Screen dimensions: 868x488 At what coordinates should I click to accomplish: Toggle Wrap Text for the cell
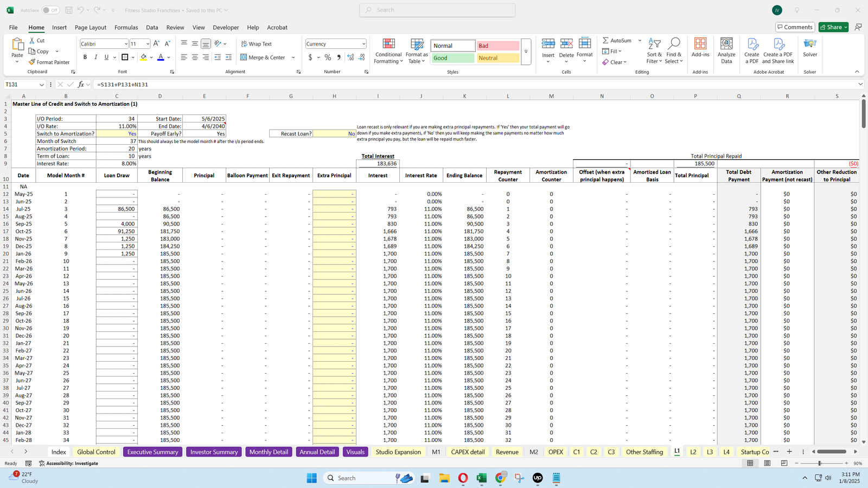coord(257,44)
